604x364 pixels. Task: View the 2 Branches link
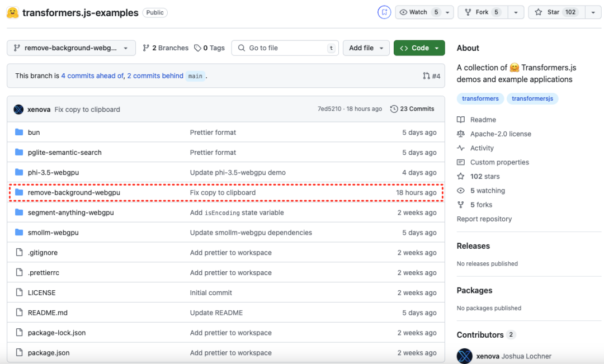tap(165, 48)
